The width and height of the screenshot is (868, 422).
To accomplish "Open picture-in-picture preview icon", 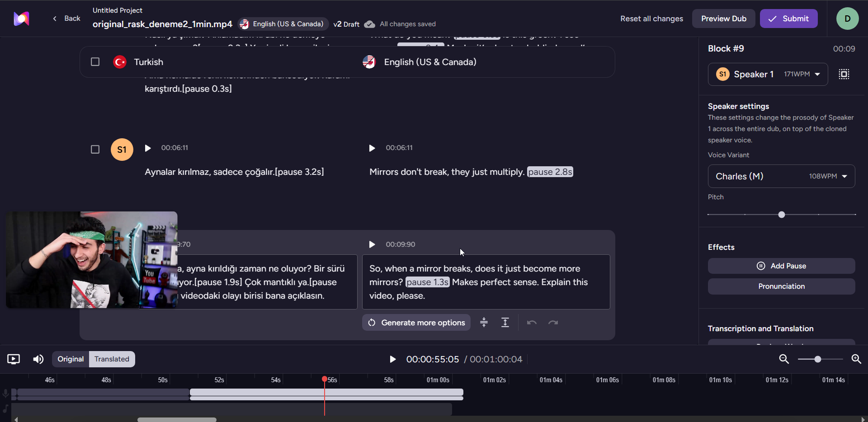I will click(x=14, y=359).
